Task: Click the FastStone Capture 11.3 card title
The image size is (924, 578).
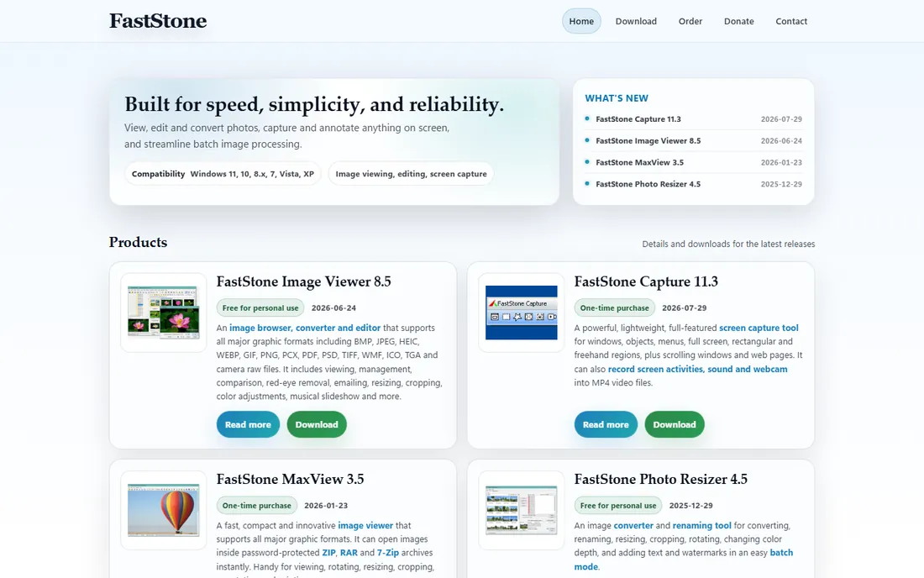Action: [646, 281]
